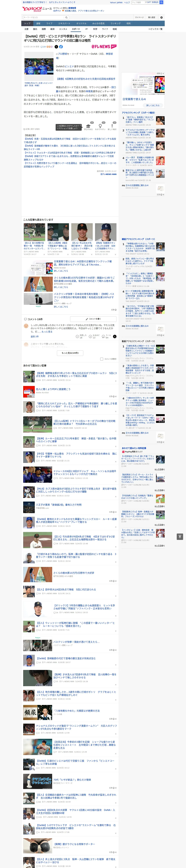Viewport: 186px width, 868px height.
Task: Open ranking item 「超デカい」若隆景に巨大すぎる副賞
Action: click(x=140, y=120)
